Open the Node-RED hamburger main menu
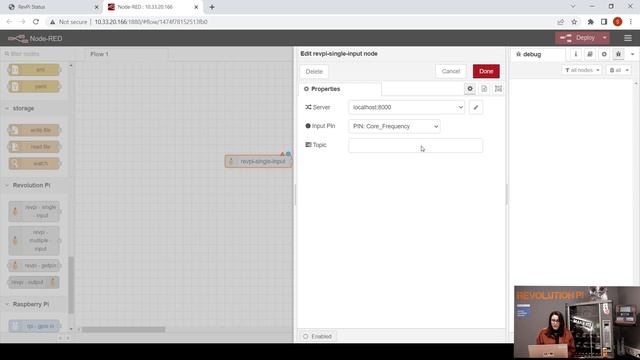The image size is (640, 360). pyautogui.click(x=628, y=38)
